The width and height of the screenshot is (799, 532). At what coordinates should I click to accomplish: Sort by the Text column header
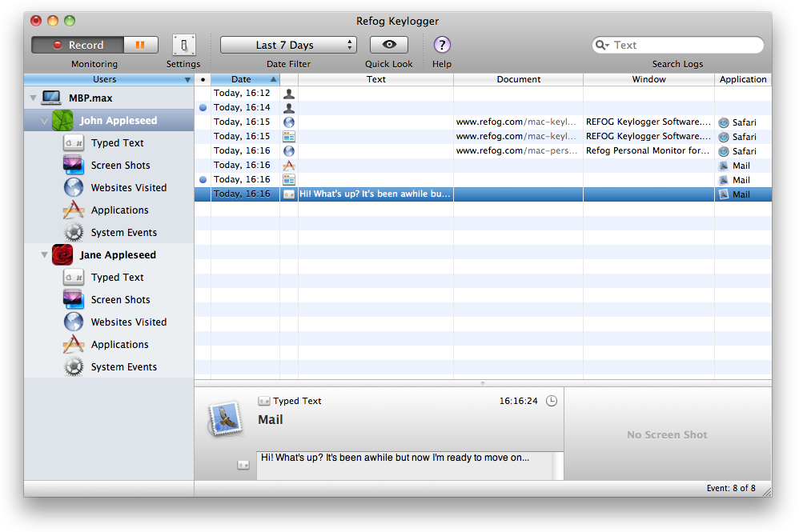point(375,79)
